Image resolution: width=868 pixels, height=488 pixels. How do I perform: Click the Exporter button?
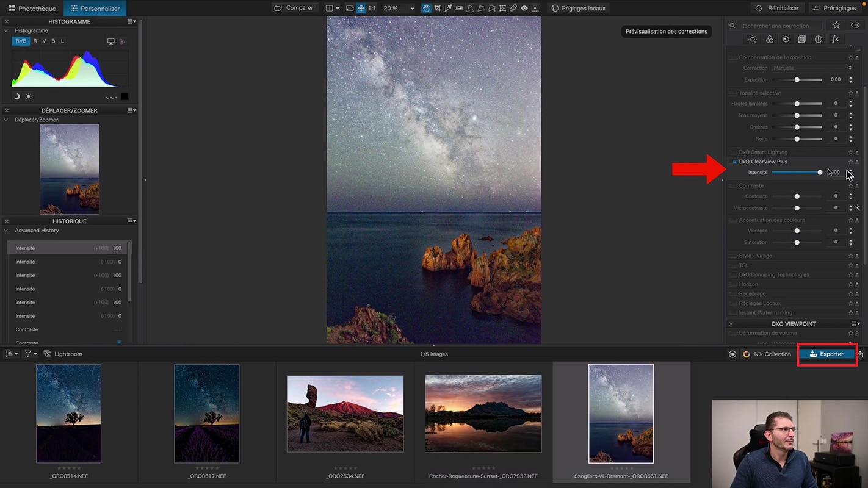[x=826, y=354]
